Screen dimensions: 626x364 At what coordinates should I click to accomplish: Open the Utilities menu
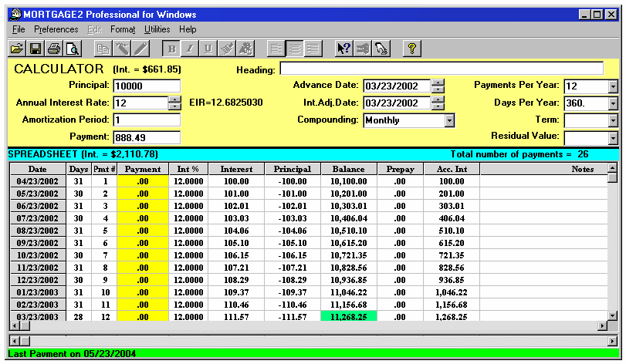point(157,29)
